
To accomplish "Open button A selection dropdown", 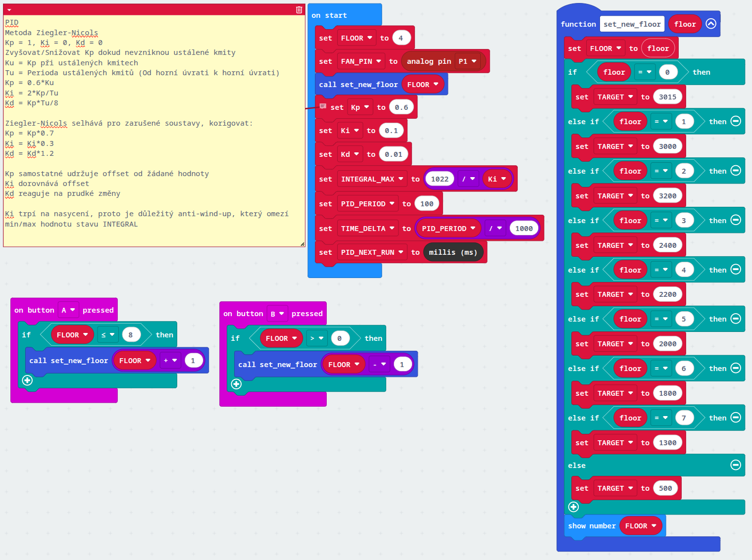I will 68,310.
